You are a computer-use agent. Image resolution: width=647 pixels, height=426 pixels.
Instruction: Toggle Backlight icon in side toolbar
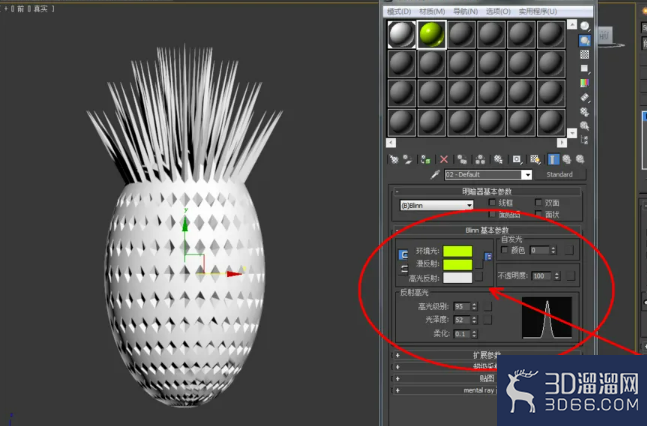[585, 40]
